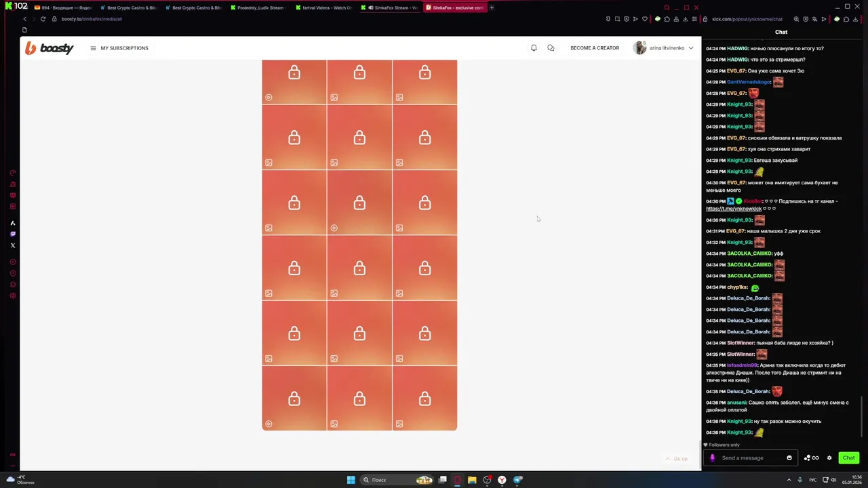This screenshot has height=488, width=868.
Task: Open the X icon in browser sidebar
Action: (12, 245)
